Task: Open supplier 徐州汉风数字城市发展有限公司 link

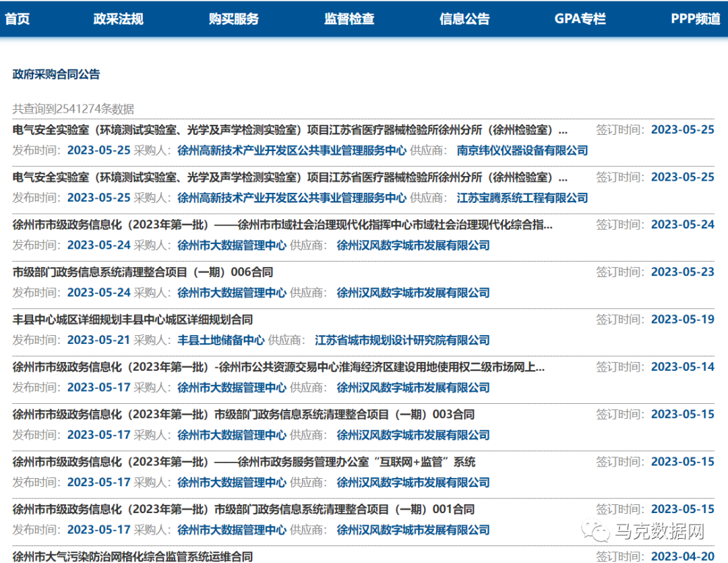Action: [413, 245]
